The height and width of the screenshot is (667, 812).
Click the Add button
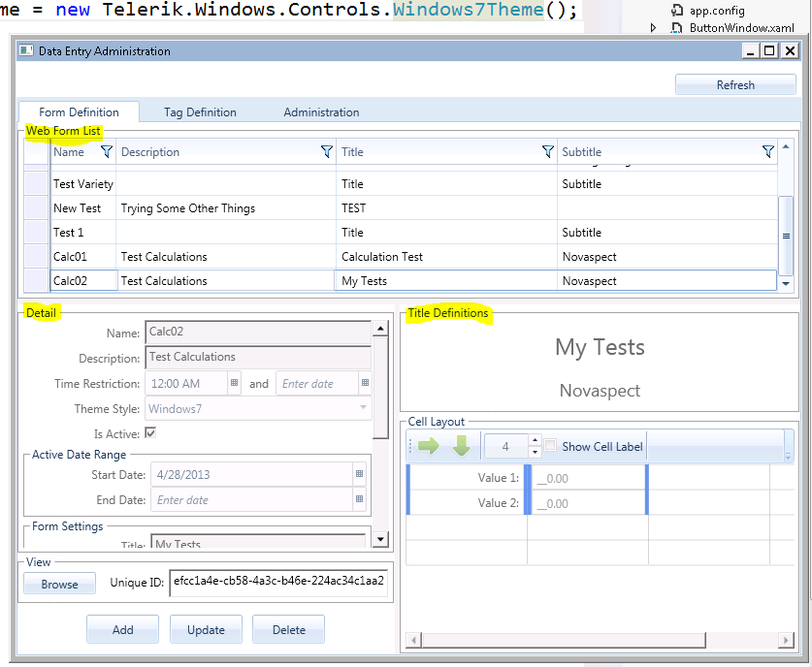[x=123, y=629]
